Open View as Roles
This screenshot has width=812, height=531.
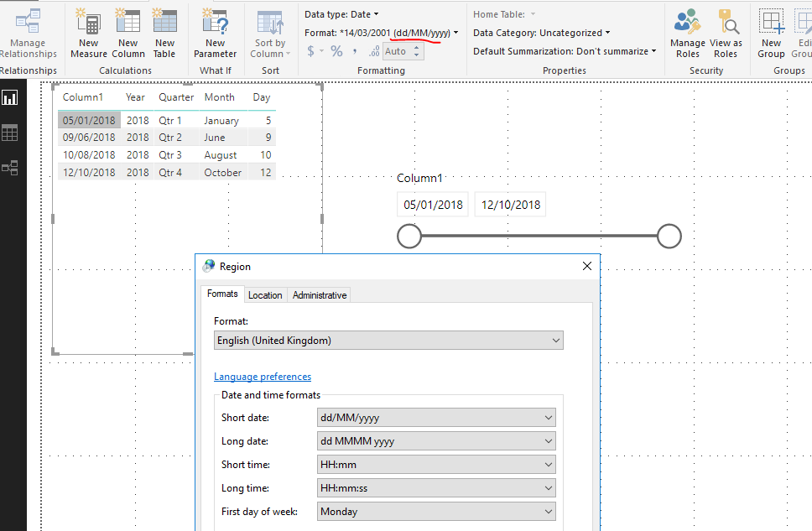coord(726,34)
